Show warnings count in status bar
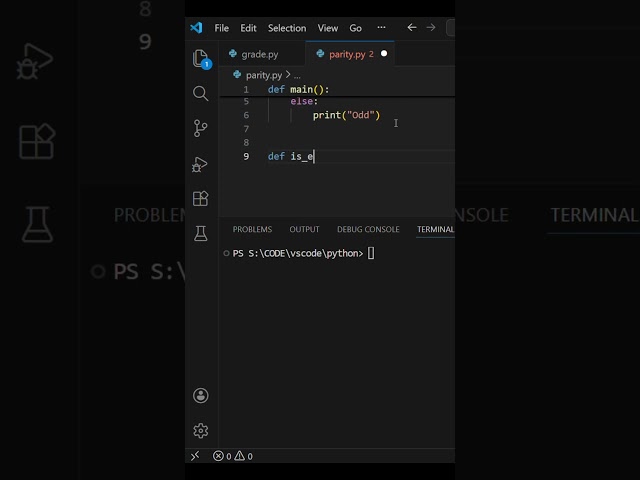640x480 pixels. click(244, 456)
